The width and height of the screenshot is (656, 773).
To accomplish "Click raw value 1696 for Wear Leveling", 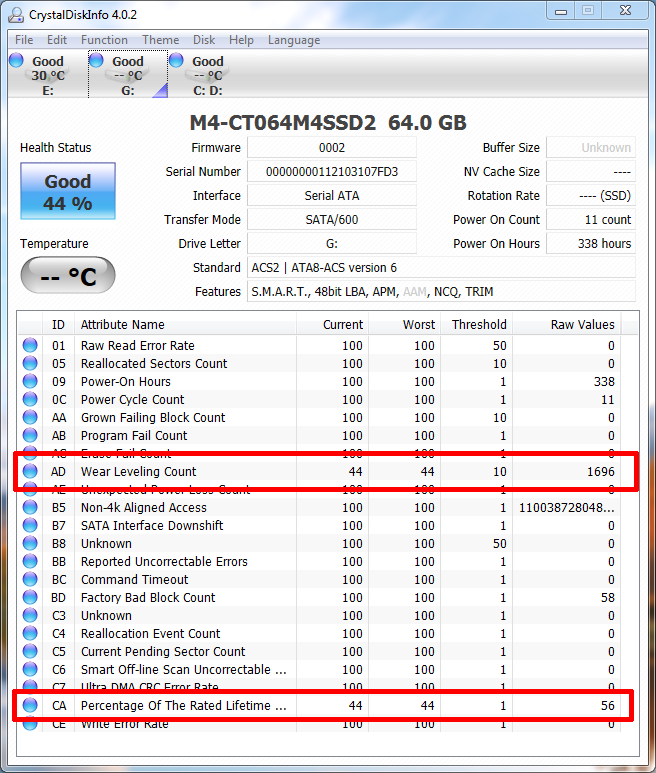I will pos(600,472).
